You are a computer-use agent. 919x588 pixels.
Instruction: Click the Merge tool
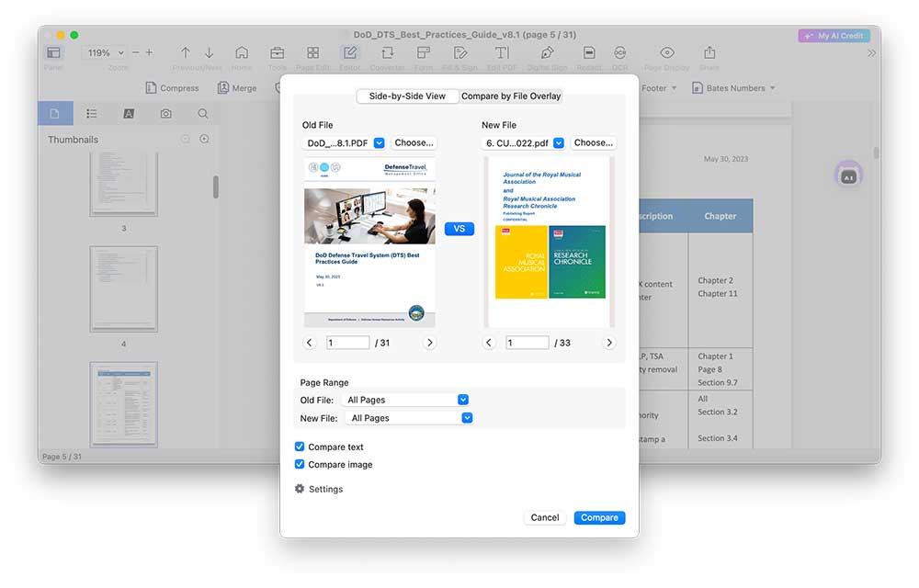point(237,88)
